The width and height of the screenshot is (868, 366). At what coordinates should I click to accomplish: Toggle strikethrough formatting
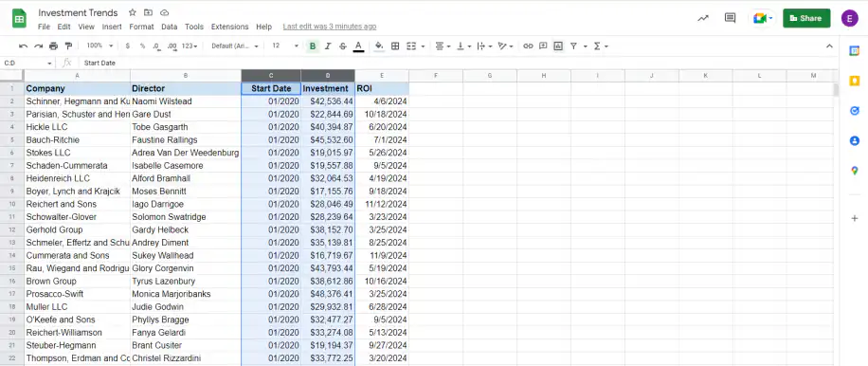(343, 46)
